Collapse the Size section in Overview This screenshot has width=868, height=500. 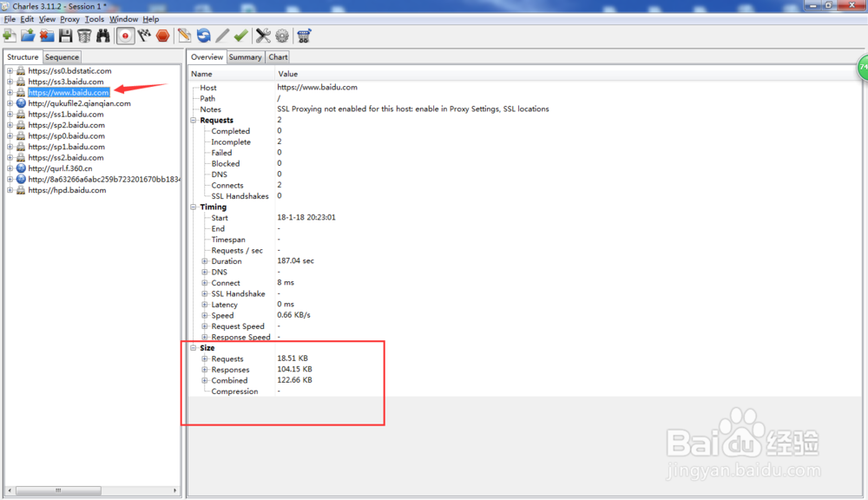tap(194, 348)
